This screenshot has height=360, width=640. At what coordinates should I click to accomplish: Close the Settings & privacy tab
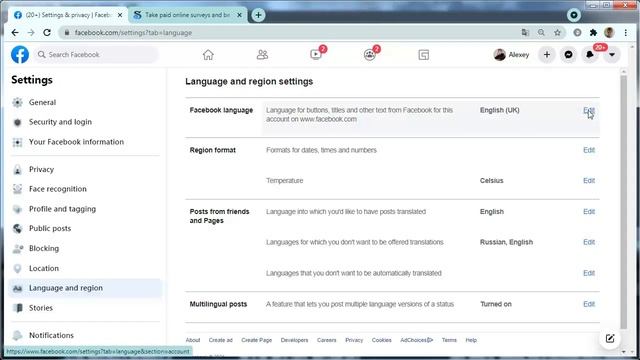[x=120, y=15]
